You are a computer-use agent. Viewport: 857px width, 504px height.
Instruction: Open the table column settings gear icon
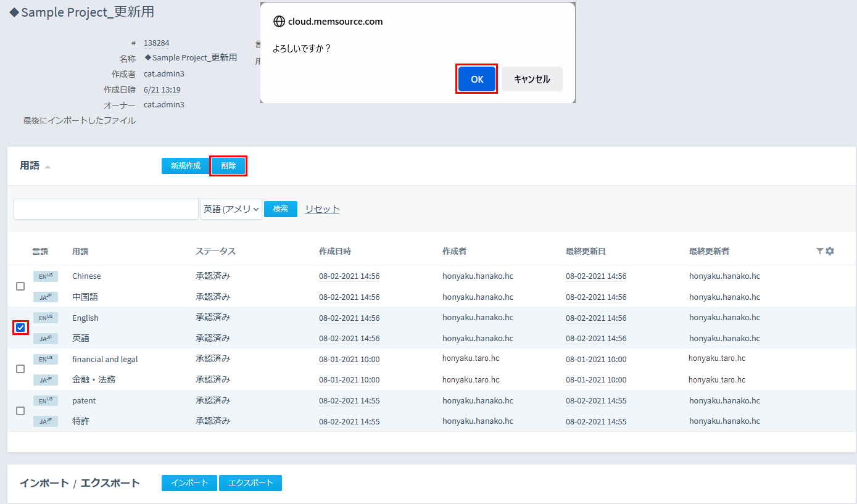click(x=830, y=251)
